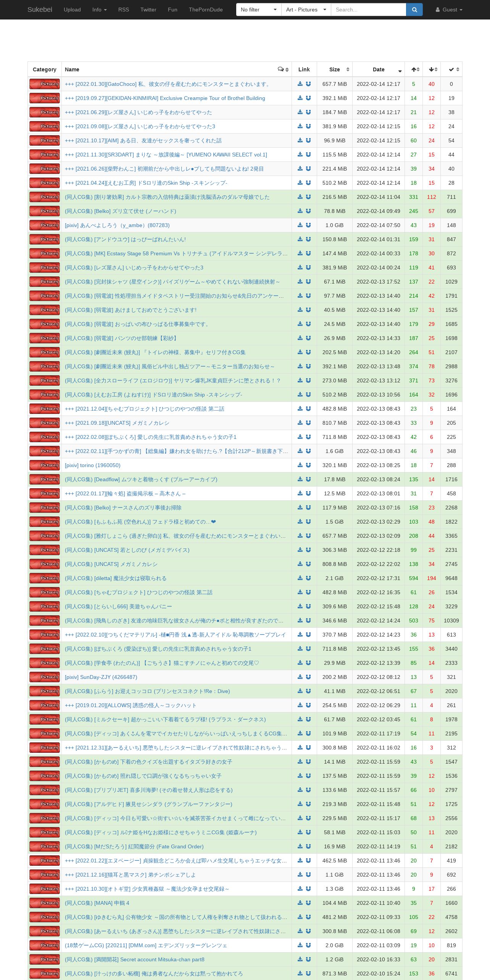Download torrent for Fate Grand Order row
This screenshot has height=980, width=490.
click(300, 846)
